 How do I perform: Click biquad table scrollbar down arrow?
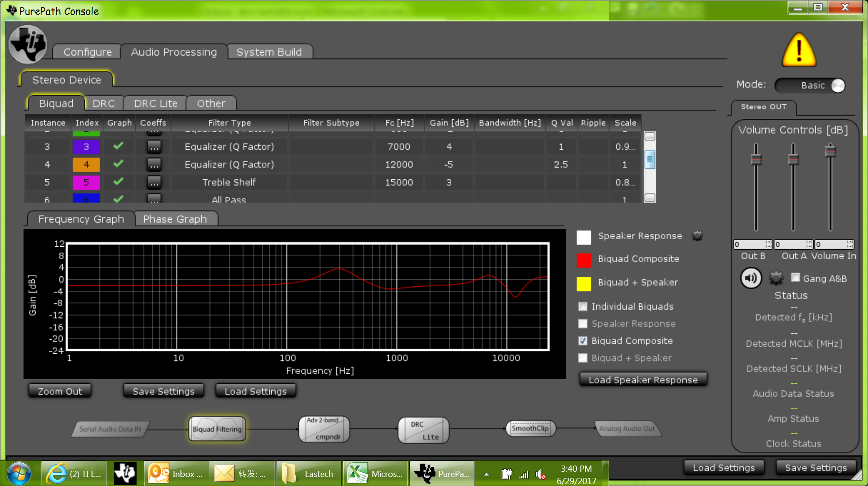click(x=650, y=197)
